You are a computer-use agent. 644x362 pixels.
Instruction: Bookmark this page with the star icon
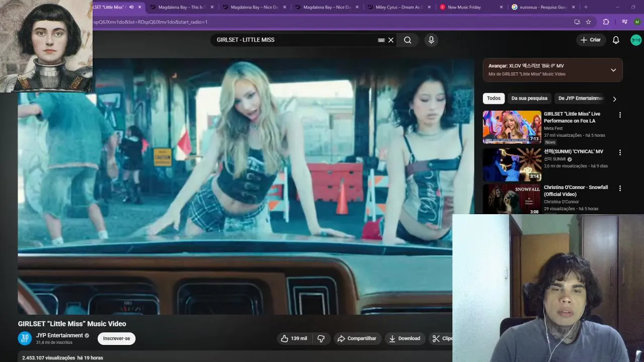click(x=588, y=22)
